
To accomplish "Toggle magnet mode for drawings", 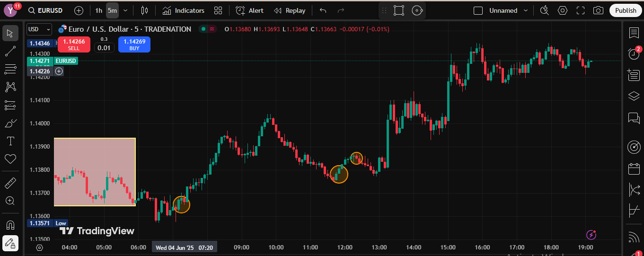I will [x=10, y=225].
